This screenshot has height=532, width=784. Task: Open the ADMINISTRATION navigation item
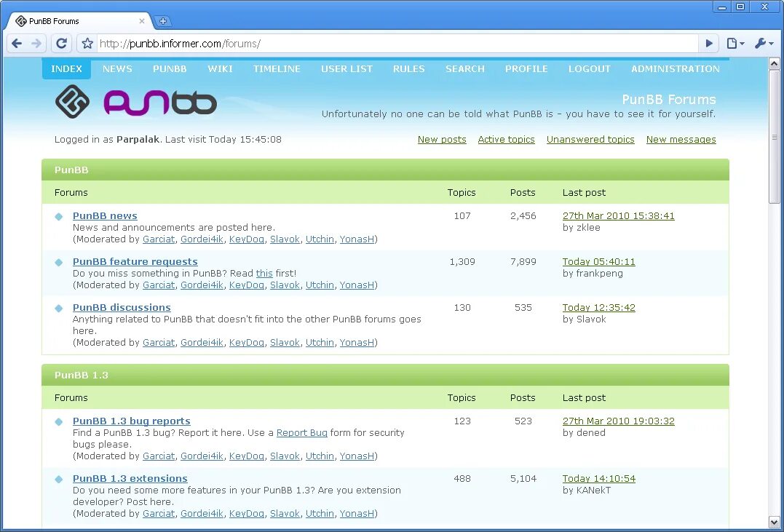point(676,69)
